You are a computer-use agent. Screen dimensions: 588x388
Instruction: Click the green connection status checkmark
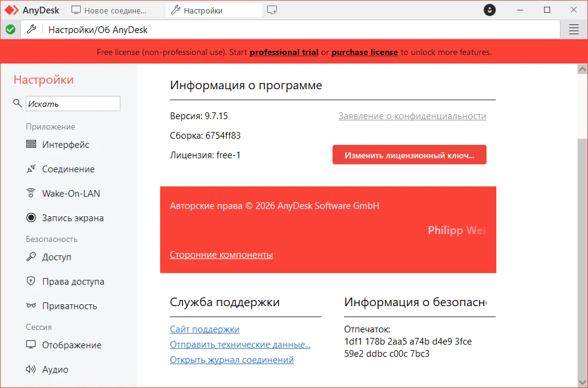[10, 29]
